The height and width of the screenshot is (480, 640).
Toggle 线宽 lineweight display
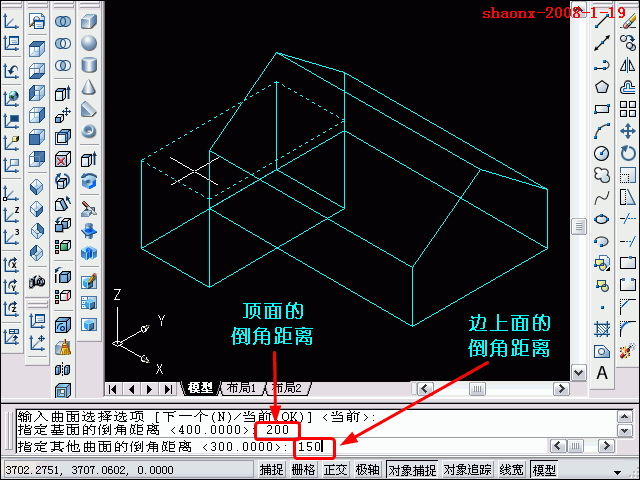click(x=512, y=469)
